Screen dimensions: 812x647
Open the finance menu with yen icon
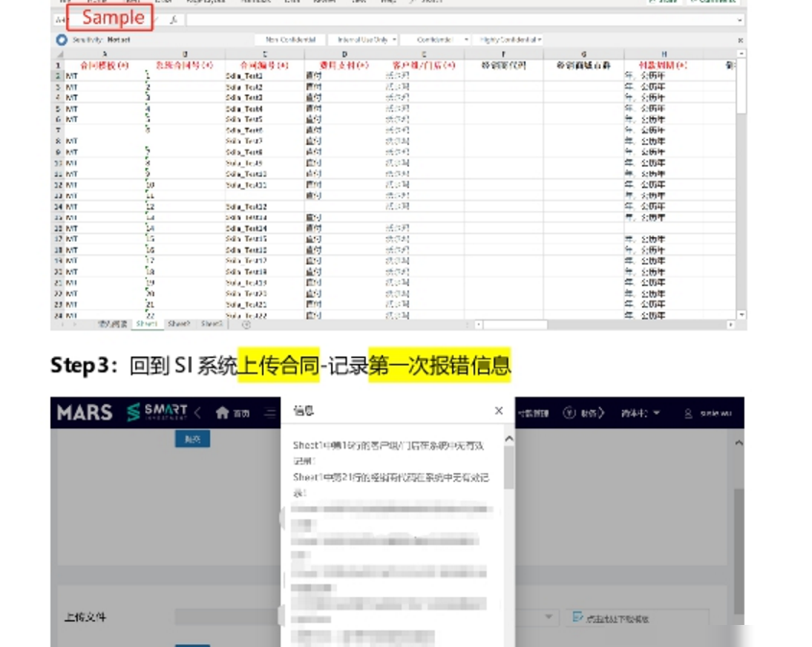(584, 413)
